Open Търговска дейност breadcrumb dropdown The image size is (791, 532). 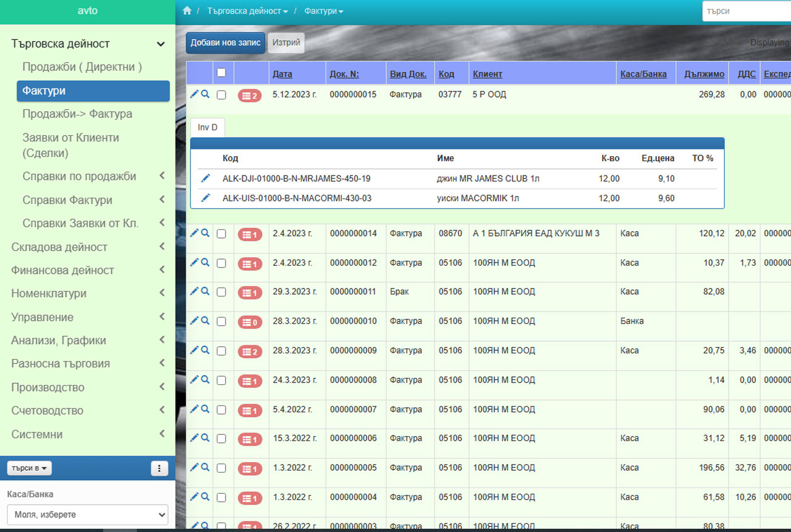coord(247,11)
